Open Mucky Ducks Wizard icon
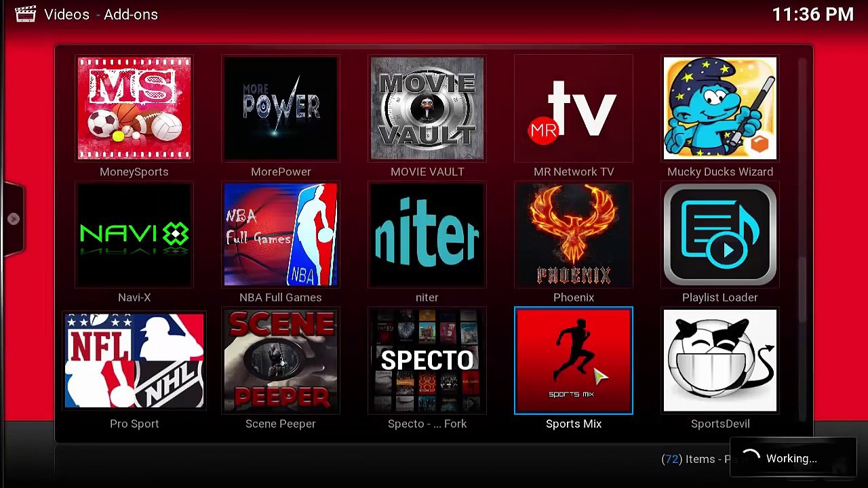Viewport: 868px width, 488px height. 720,108
